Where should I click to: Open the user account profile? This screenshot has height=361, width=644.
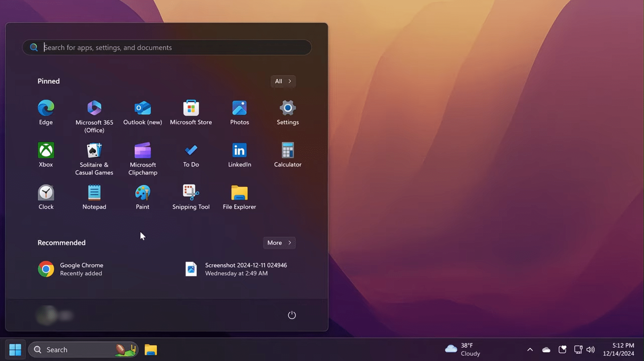(x=54, y=315)
